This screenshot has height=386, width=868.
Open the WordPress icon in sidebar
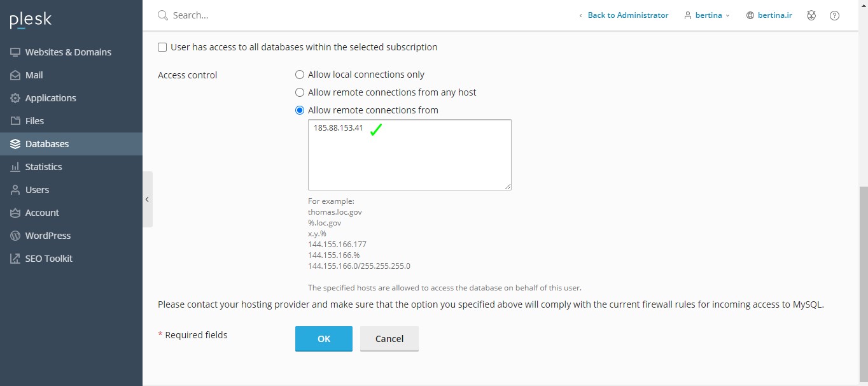pos(15,236)
